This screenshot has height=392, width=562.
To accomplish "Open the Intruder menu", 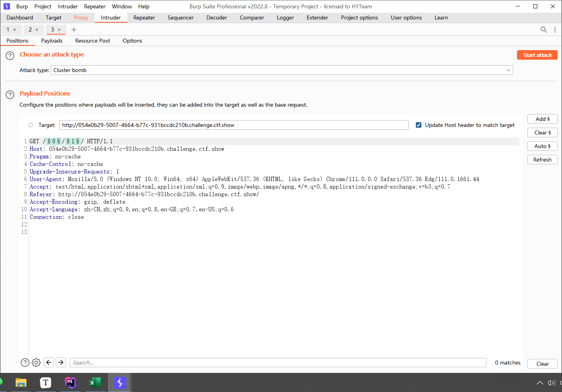I will coord(68,6).
